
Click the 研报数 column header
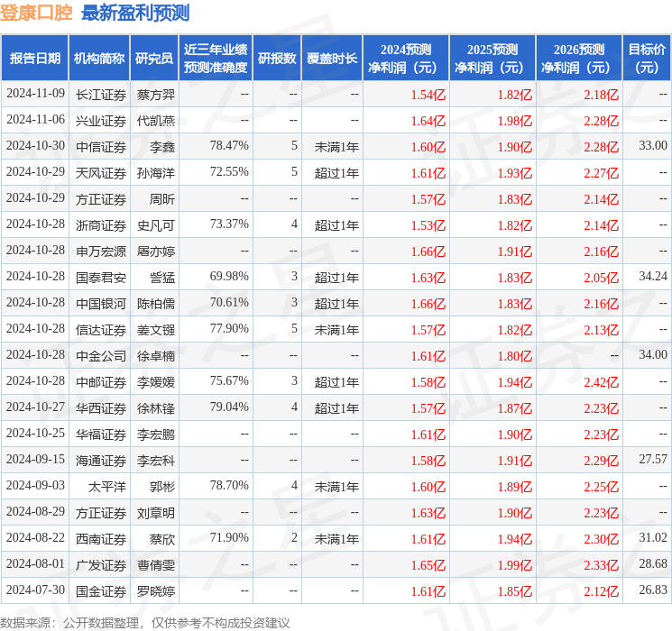coord(277,59)
